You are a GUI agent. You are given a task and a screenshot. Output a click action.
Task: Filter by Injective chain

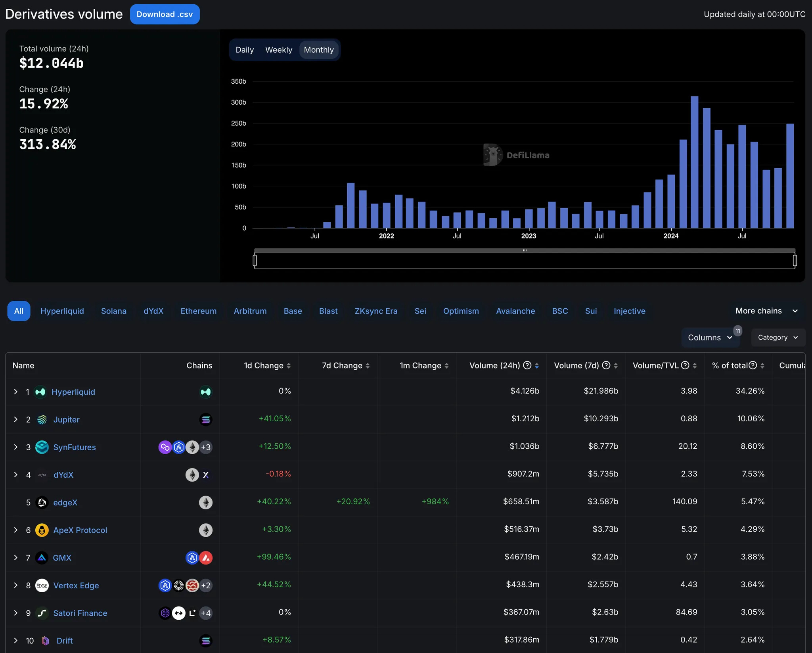click(x=630, y=311)
